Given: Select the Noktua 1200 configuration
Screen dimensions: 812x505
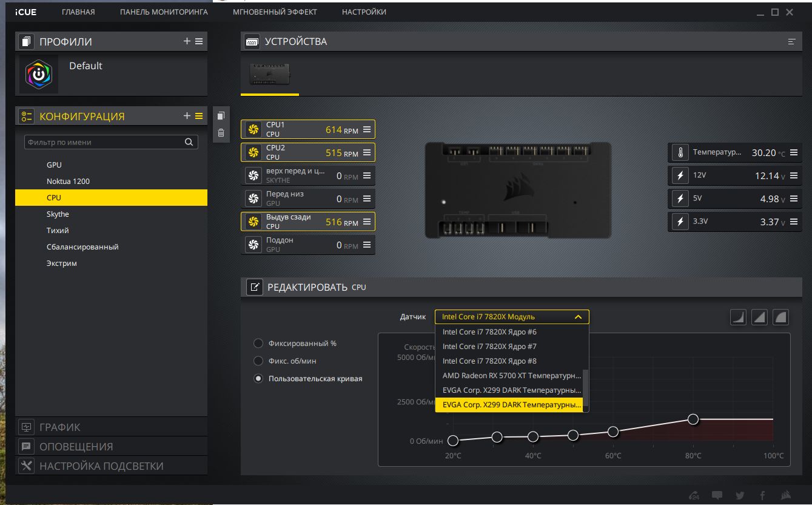Looking at the screenshot, I should pyautogui.click(x=112, y=181).
